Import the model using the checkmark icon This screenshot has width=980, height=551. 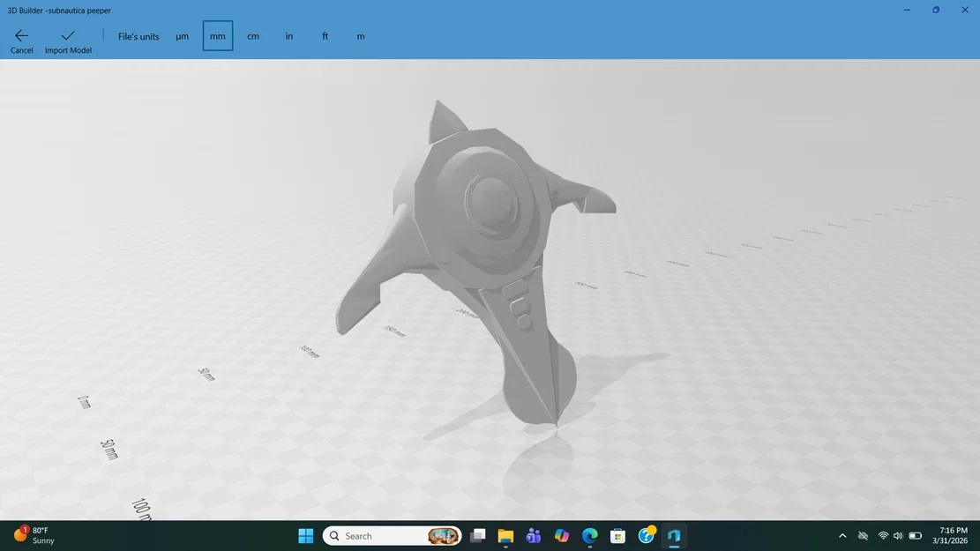tap(67, 40)
